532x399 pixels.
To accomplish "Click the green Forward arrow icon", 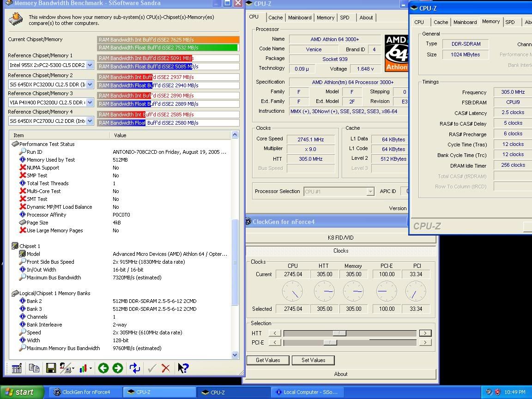I will point(118,368).
